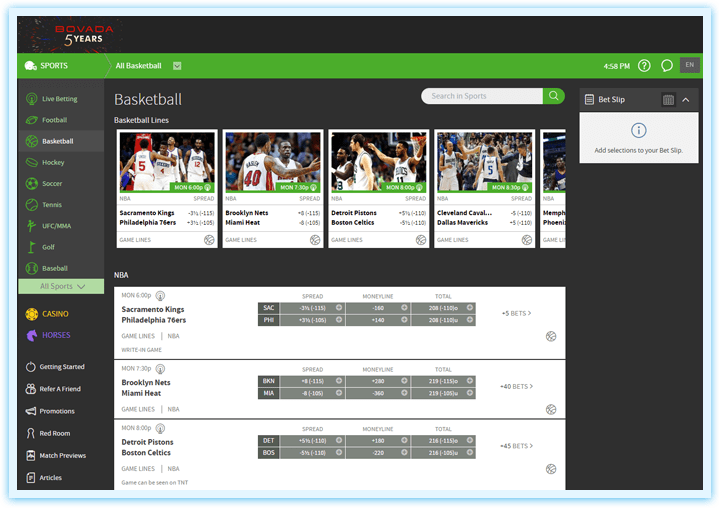Click the Match Previews icon

click(x=31, y=455)
